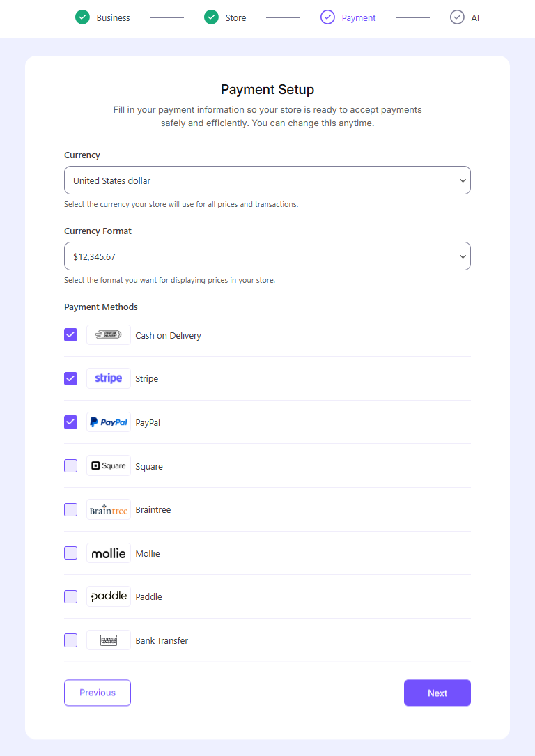535x756 pixels.
Task: Click the Previous button
Action: [x=98, y=693]
